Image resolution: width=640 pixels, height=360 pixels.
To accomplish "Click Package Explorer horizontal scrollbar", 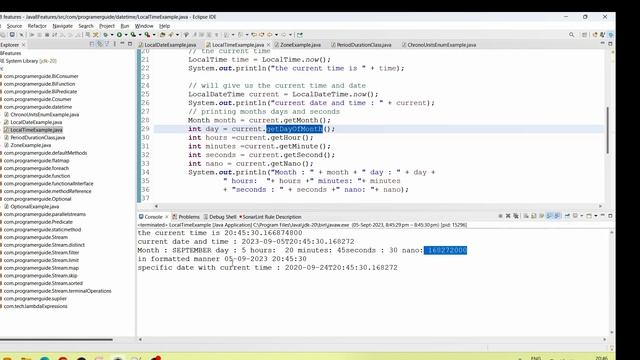I will (x=56, y=339).
